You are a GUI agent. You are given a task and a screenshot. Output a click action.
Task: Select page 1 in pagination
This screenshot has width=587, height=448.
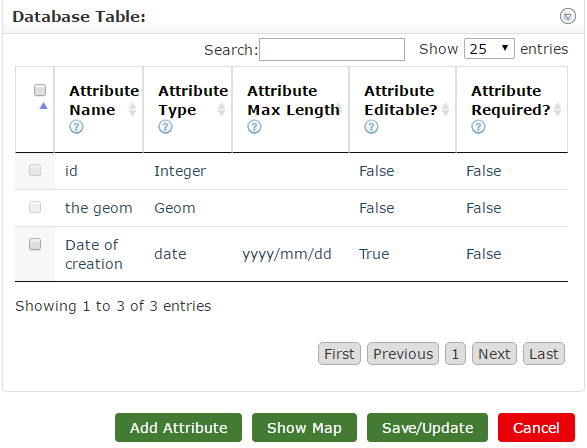[x=455, y=354]
